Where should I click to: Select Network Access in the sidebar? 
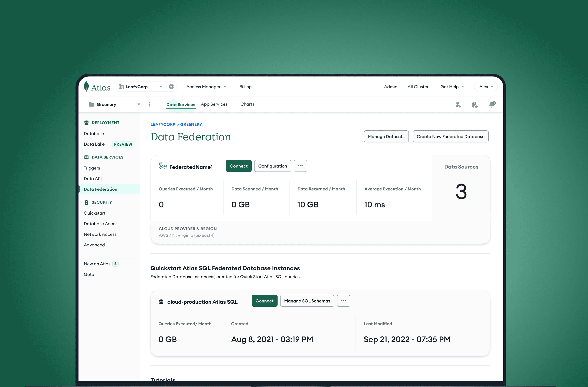100,234
